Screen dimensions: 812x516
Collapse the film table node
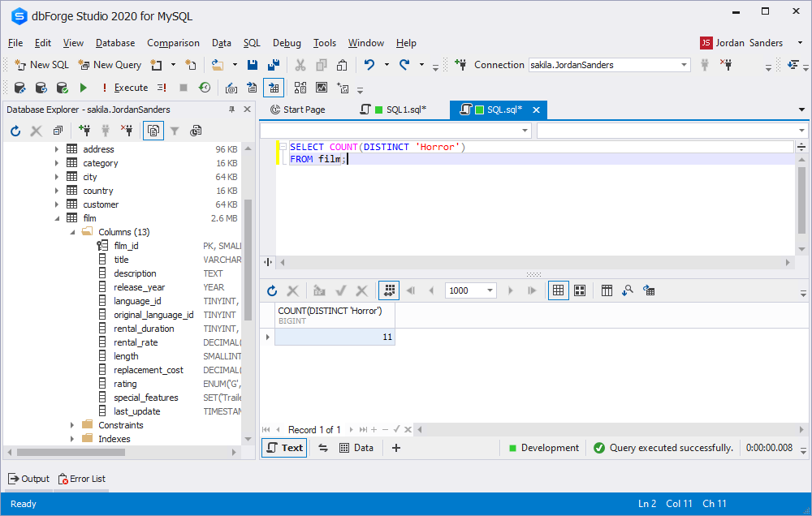(x=57, y=218)
